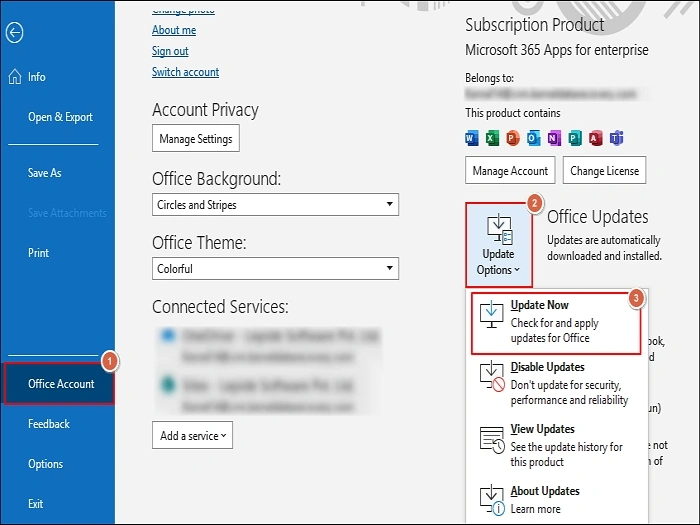
Task: Click the Connected Services heading
Action: click(x=220, y=307)
